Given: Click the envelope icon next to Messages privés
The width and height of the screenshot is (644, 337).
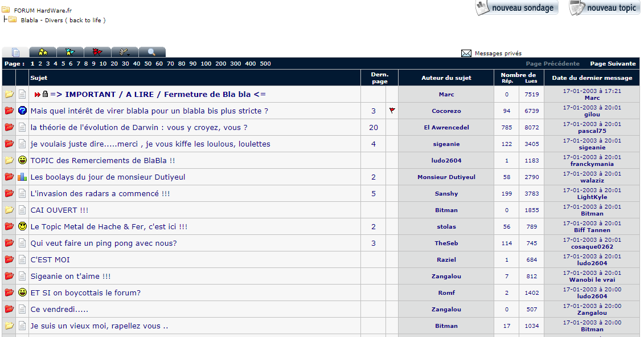Looking at the screenshot, I should (x=466, y=52).
